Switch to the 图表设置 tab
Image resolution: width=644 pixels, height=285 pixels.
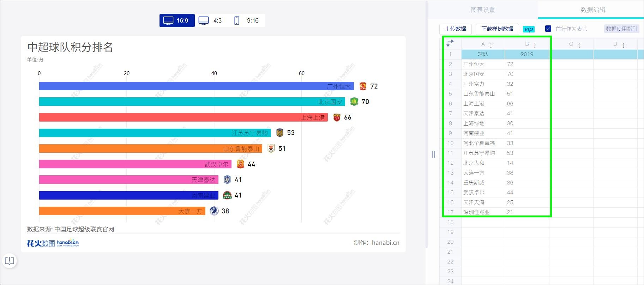coord(483,10)
